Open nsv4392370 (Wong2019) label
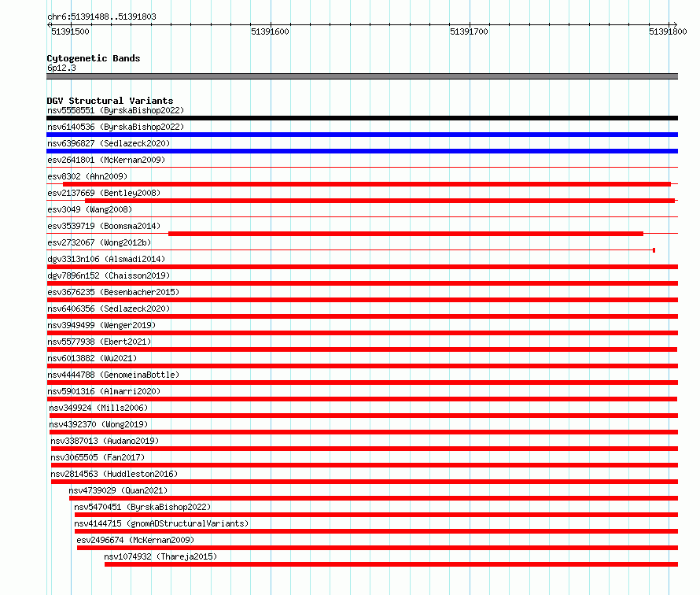 point(98,424)
